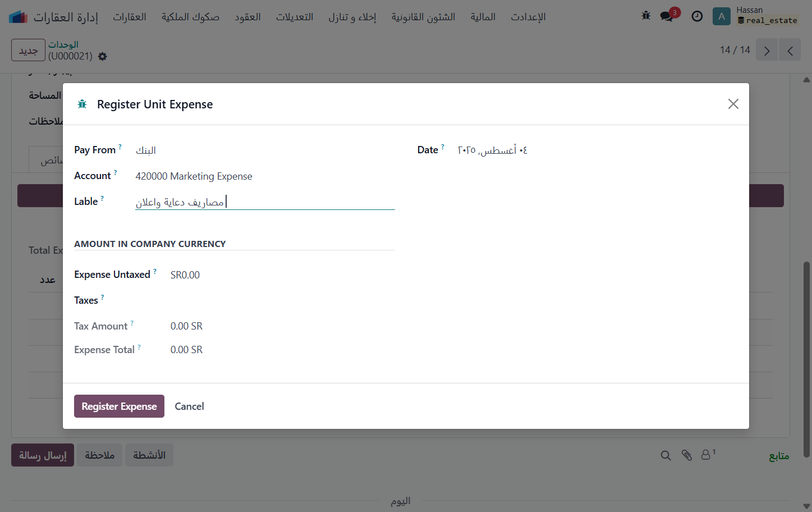The height and width of the screenshot is (512, 812).
Task: Click the متابع following button
Action: coord(779,456)
